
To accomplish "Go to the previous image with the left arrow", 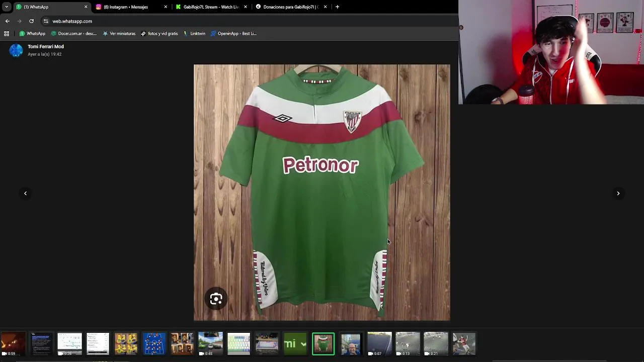I will (25, 194).
